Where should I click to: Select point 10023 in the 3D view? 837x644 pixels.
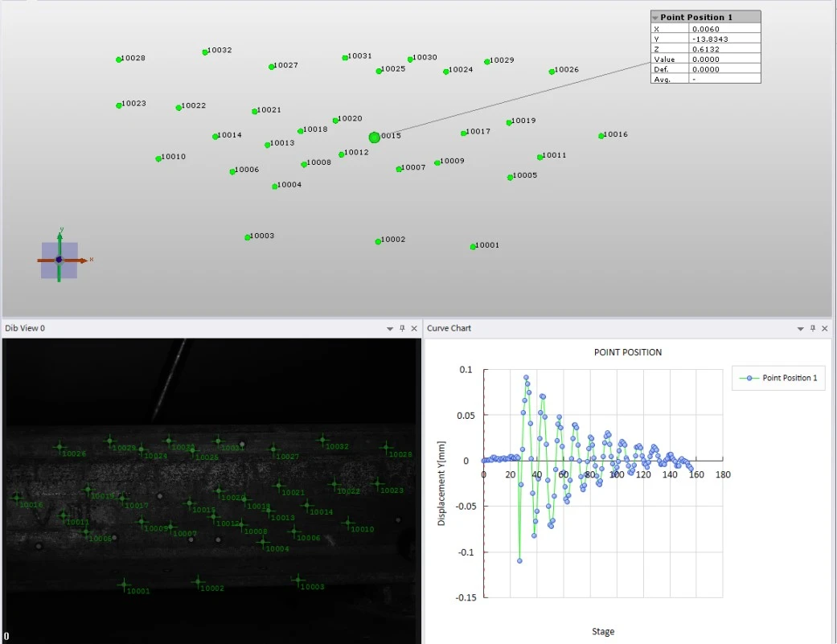tap(118, 105)
